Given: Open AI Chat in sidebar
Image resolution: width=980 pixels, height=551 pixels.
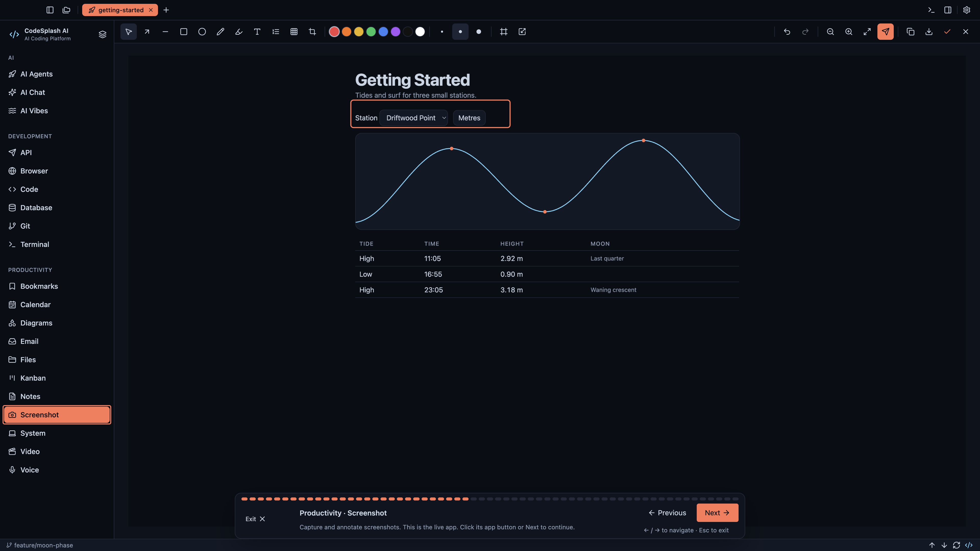Looking at the screenshot, I should click(x=57, y=92).
